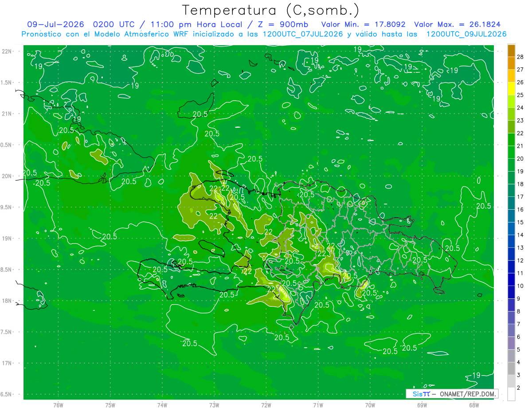Viewport: 532px width, 411px height.
Task: Click the '76W' longitude axis label
Action: pos(58,405)
